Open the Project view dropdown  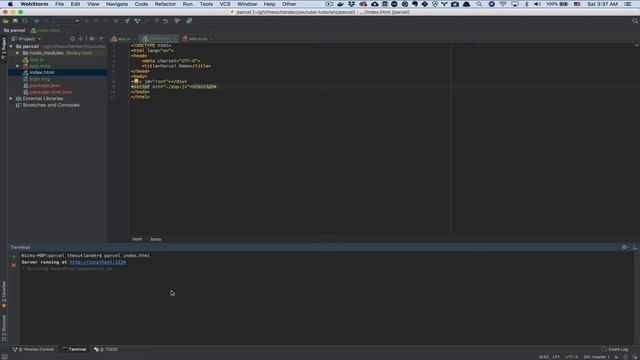(x=27, y=39)
